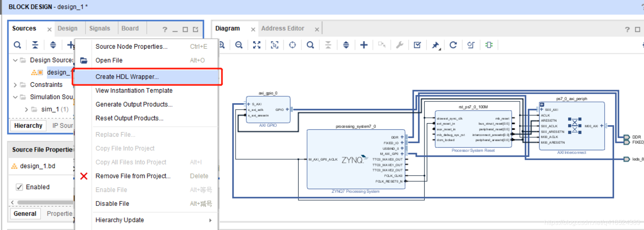
Task: Select the processing_system7_0 ZYNQ block
Action: coord(356,160)
